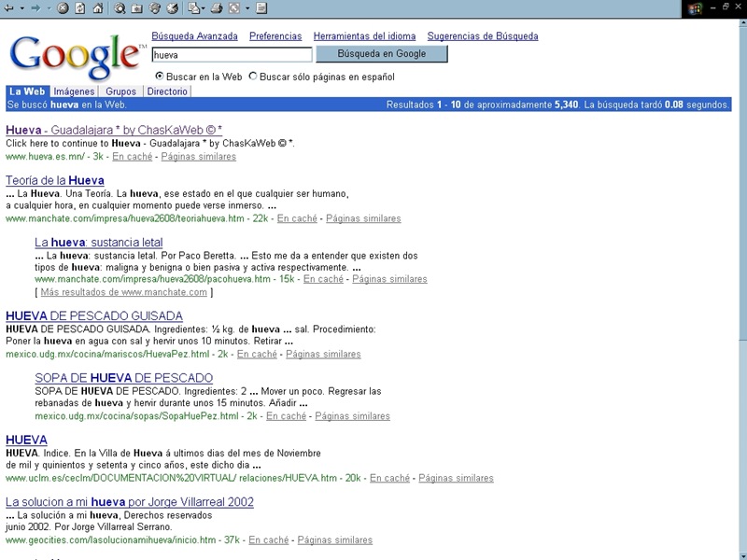Open the 'Teoría de la Hueva' result
Viewport: 747px width, 560px height.
(x=55, y=180)
